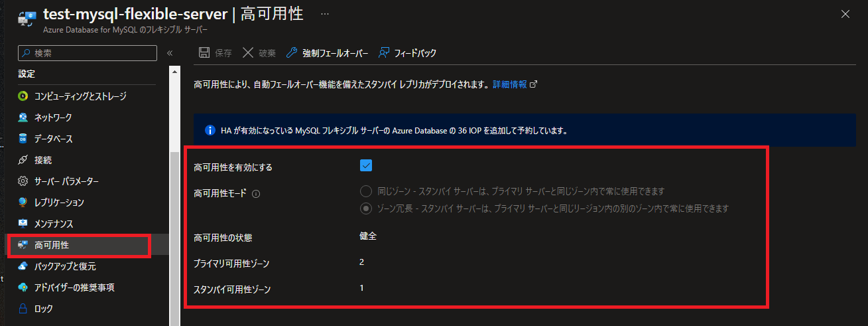Click the 高可用性の状態 label
The height and width of the screenshot is (326, 868).
(224, 237)
